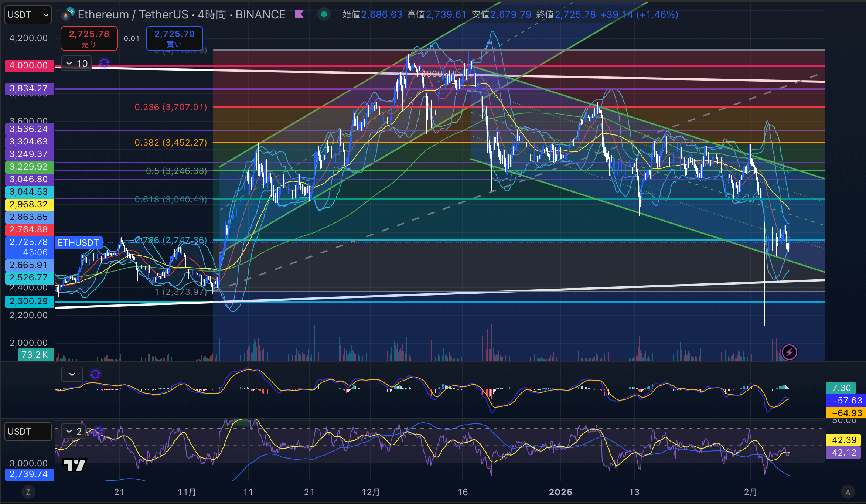Click the purple lightning bolt icon
Screen dimensions: 866x504
[790, 352]
